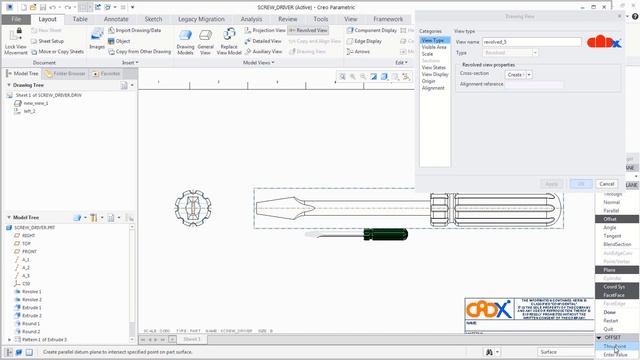Select View Display category

pos(435,74)
